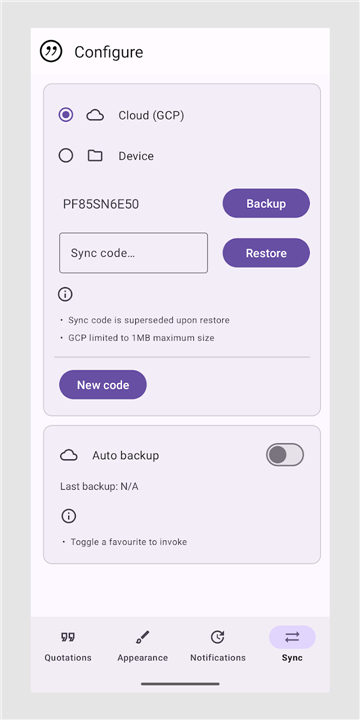360x720 pixels.
Task: Click the info icon under Sync code field
Action: 65,294
